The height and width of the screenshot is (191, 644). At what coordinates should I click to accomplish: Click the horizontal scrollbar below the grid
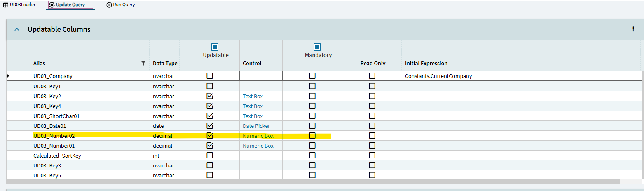coord(313,182)
